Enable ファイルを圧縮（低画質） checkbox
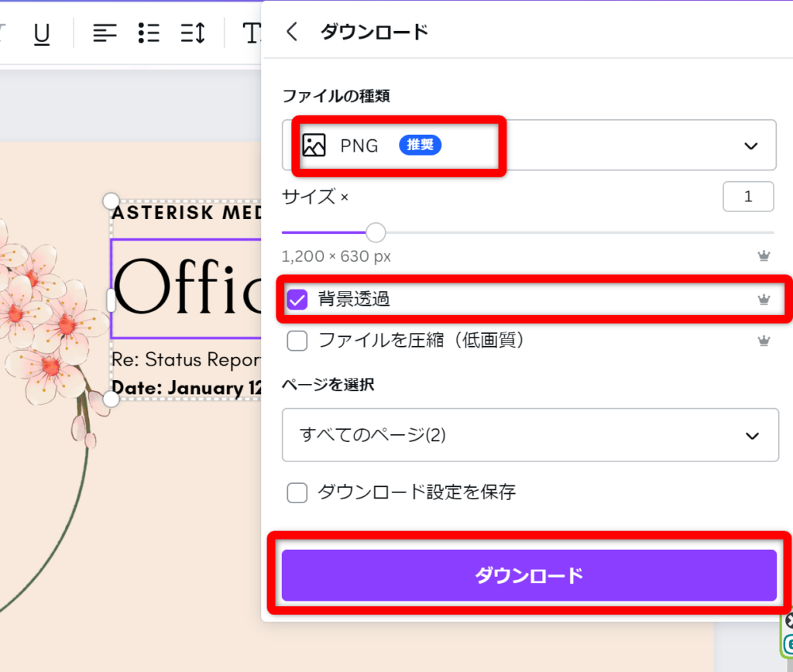The height and width of the screenshot is (672, 793). [x=297, y=341]
